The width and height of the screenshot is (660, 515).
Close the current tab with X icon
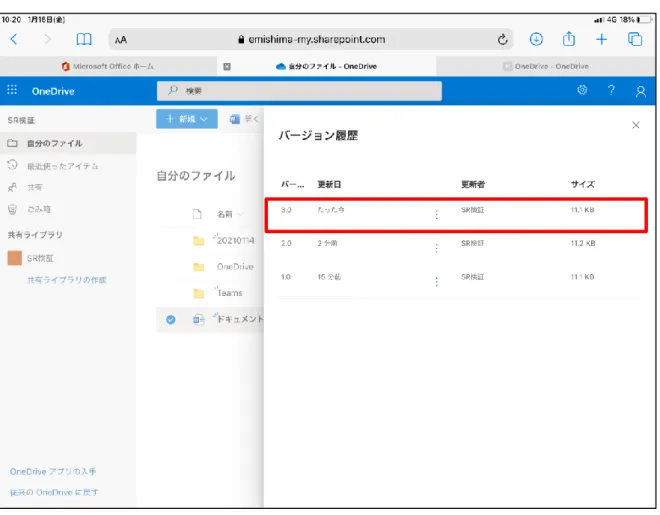(x=227, y=66)
